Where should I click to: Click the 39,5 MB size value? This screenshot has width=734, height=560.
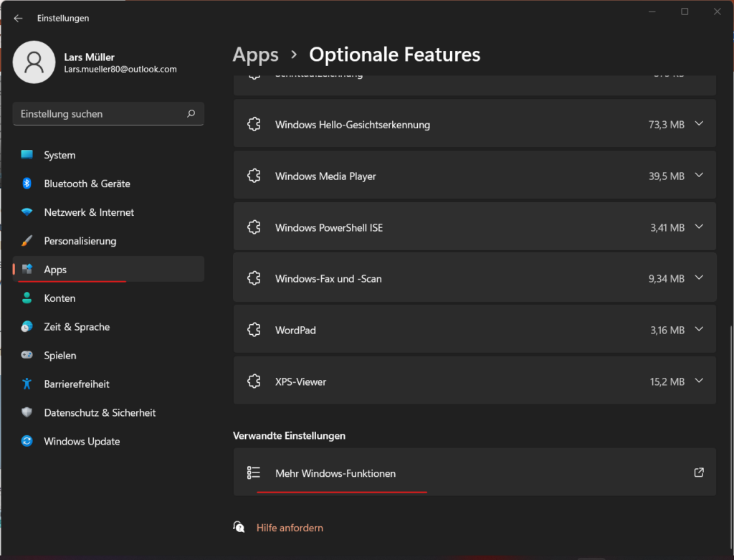click(x=666, y=176)
